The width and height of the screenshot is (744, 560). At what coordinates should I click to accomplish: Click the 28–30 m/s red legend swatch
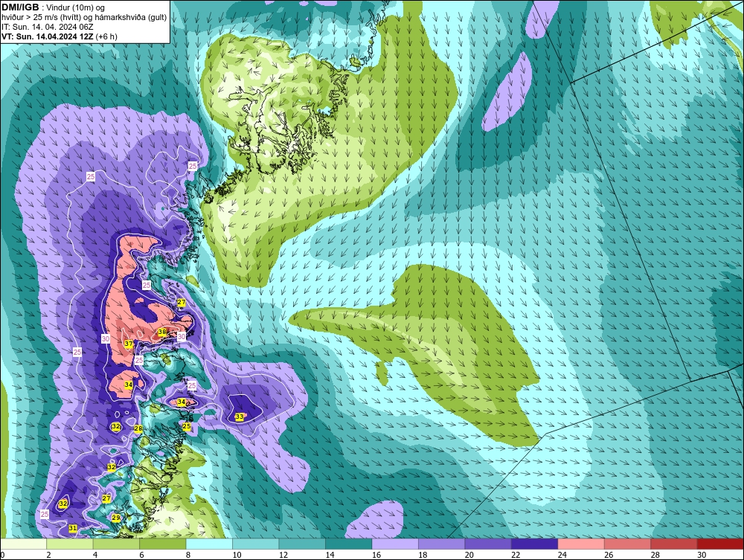(674, 544)
